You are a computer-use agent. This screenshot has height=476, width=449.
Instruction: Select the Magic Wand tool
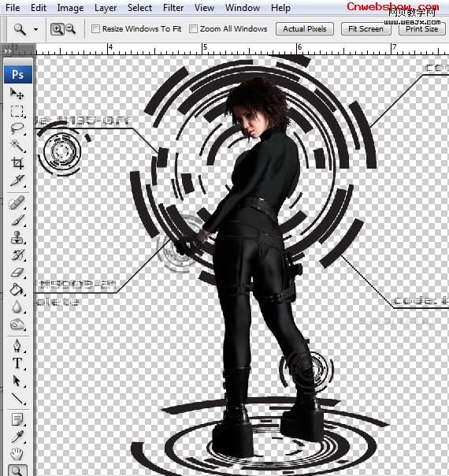click(17, 146)
